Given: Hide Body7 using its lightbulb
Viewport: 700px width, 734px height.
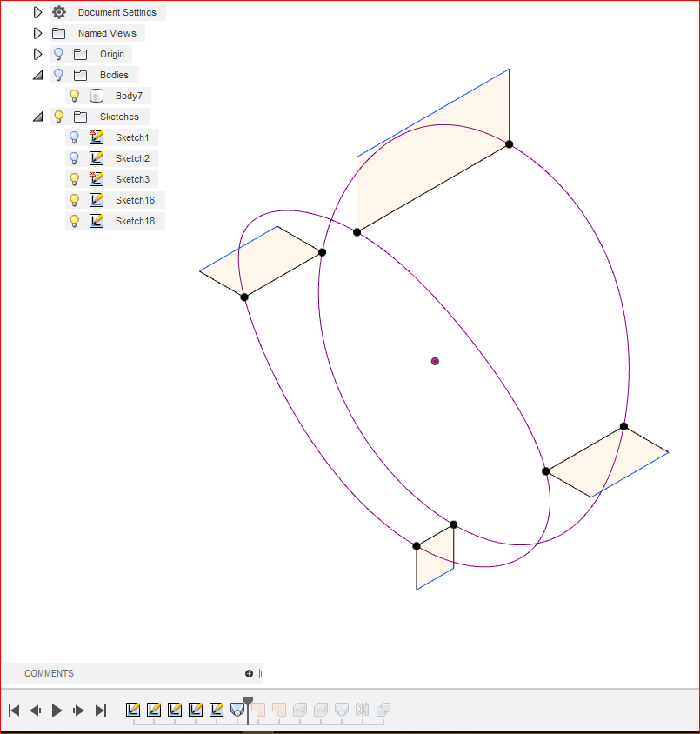Looking at the screenshot, I should click(x=75, y=96).
